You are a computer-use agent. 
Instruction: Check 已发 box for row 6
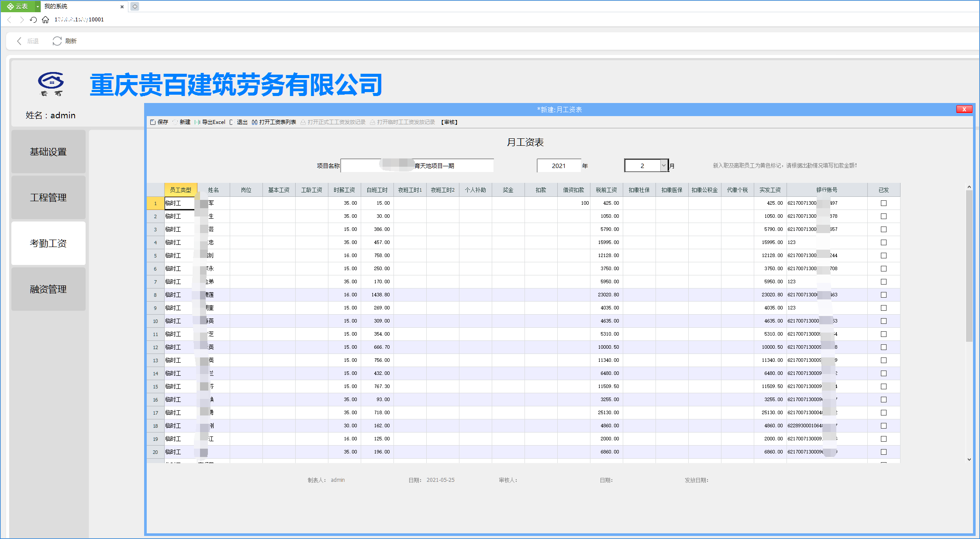click(x=883, y=268)
